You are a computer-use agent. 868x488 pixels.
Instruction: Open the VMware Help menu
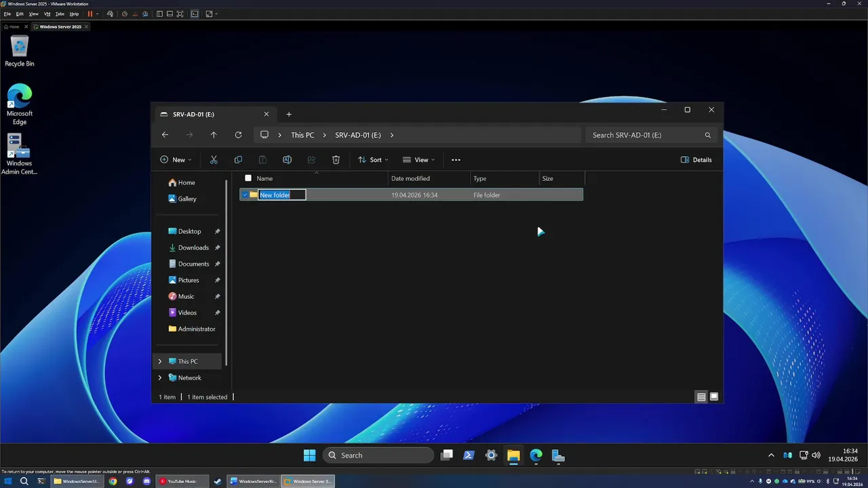[74, 14]
